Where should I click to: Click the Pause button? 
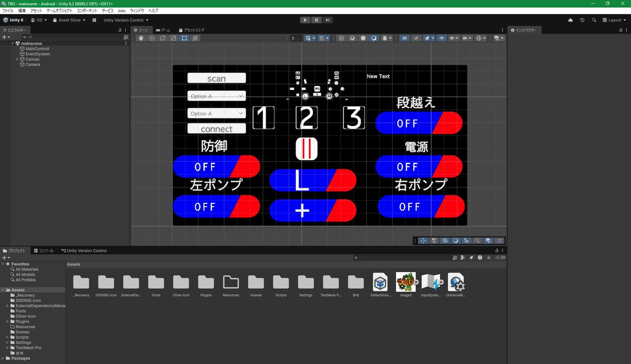tap(317, 20)
